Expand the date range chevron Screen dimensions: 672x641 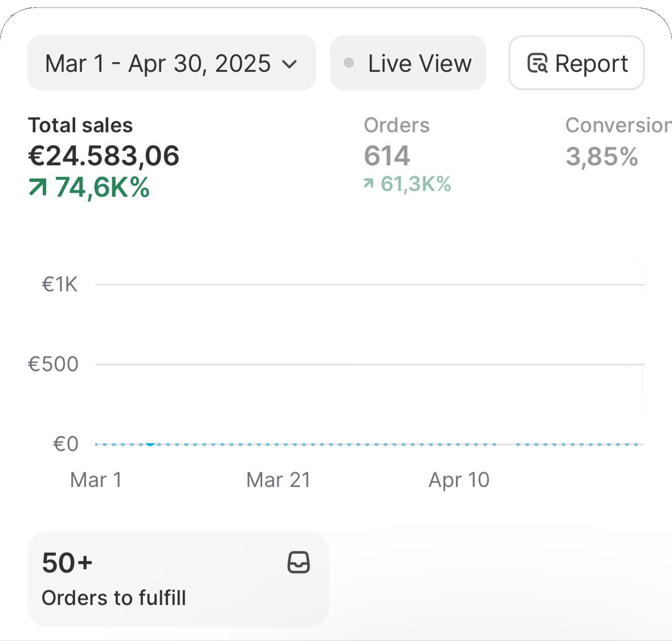[290, 64]
